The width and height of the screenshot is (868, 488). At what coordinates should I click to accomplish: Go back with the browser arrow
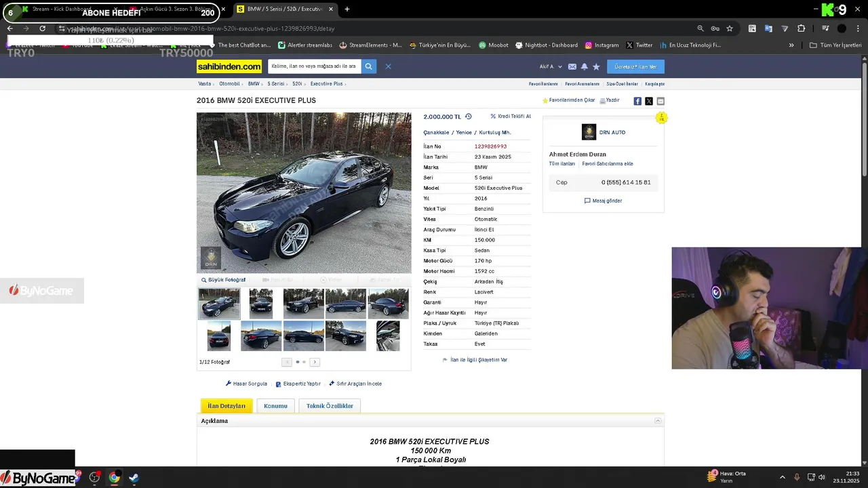click(10, 28)
